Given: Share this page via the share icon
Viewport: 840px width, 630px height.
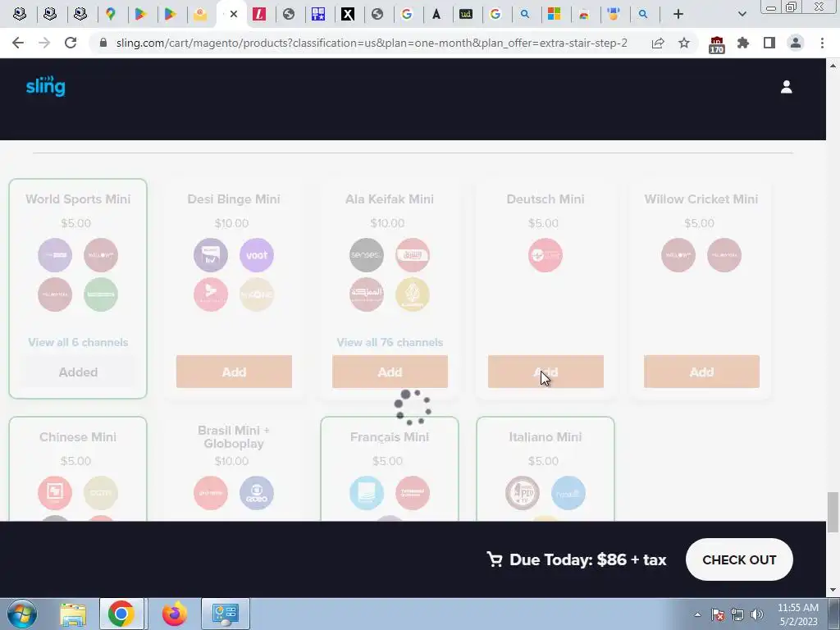Looking at the screenshot, I should (658, 43).
